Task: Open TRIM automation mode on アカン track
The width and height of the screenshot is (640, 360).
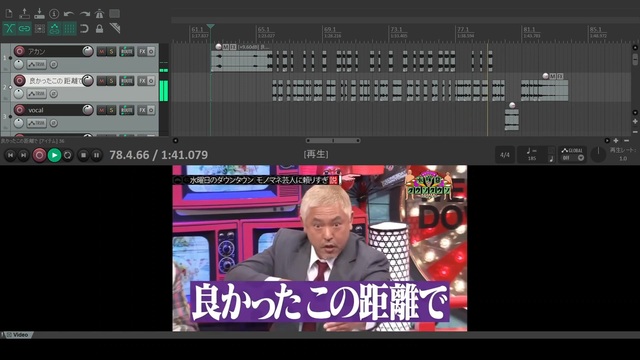Action: [37, 64]
